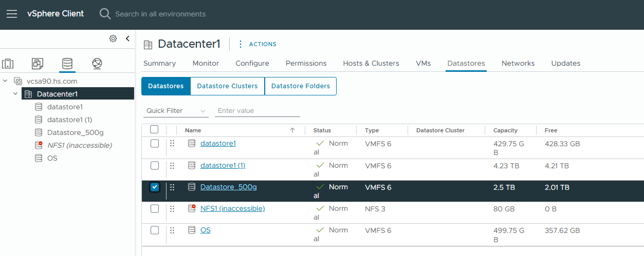Click datastore icon in OS table row
This screenshot has height=256, width=644.
click(192, 230)
